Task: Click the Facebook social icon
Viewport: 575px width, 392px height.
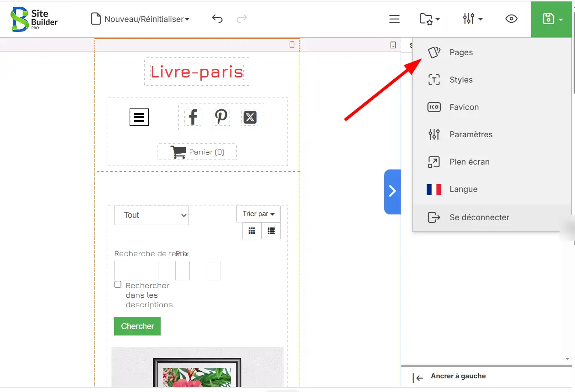Action: (x=193, y=117)
